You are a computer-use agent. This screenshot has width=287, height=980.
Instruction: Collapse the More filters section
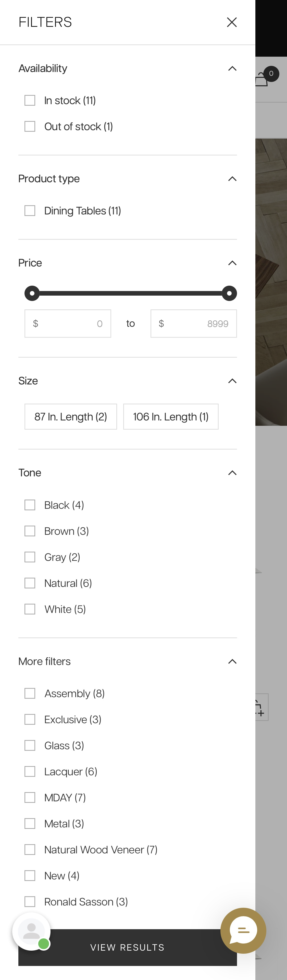232,661
